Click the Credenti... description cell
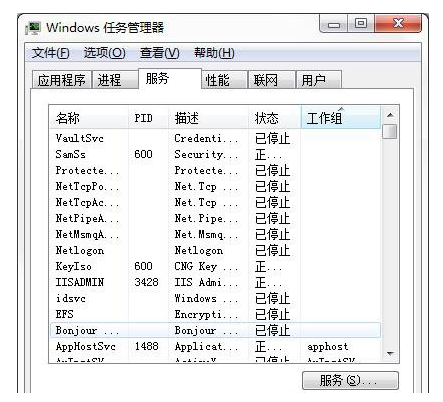This screenshot has height=402, width=443. pyautogui.click(x=206, y=138)
